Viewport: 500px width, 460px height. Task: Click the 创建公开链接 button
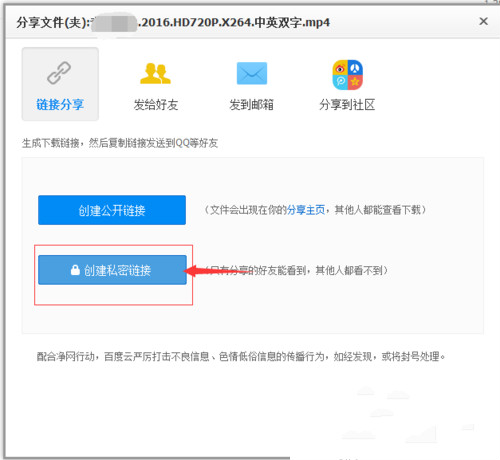pyautogui.click(x=112, y=210)
